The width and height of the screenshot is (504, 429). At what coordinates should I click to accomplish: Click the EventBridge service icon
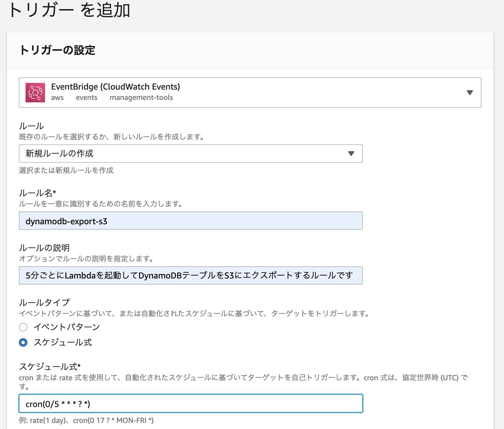pos(35,93)
